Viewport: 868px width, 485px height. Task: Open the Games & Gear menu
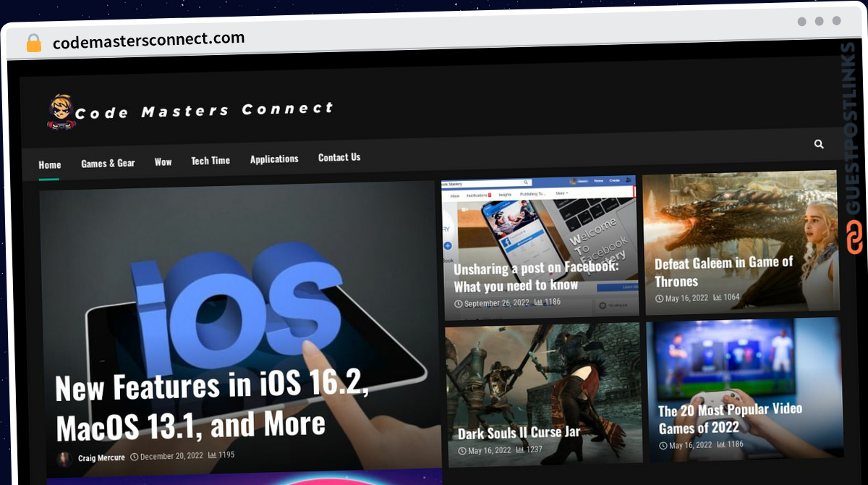pyautogui.click(x=108, y=164)
